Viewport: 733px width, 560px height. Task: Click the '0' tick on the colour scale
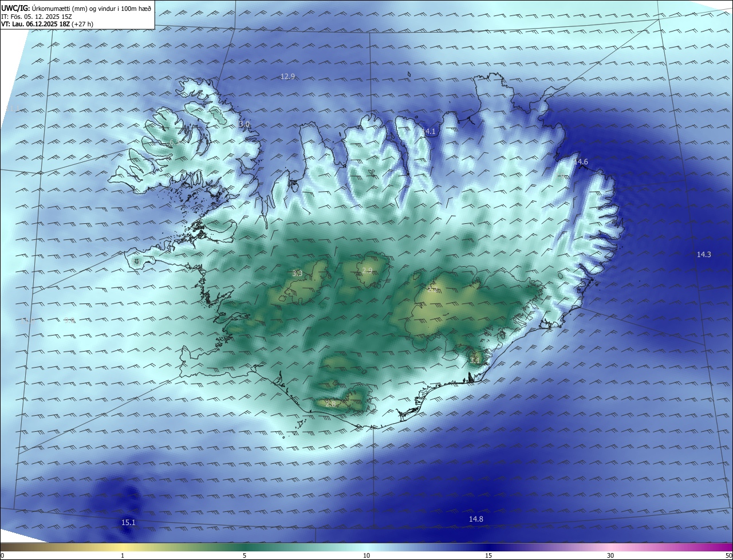point(2,556)
